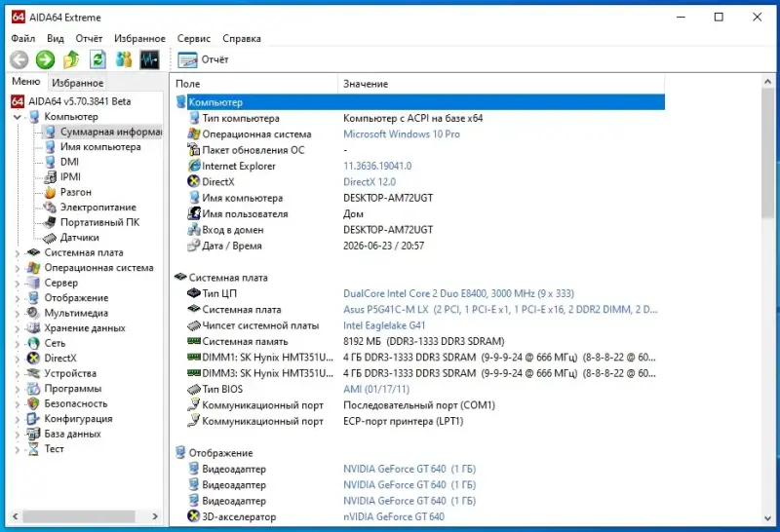
Task: Click the gray Back navigation arrow
Action: click(x=19, y=60)
